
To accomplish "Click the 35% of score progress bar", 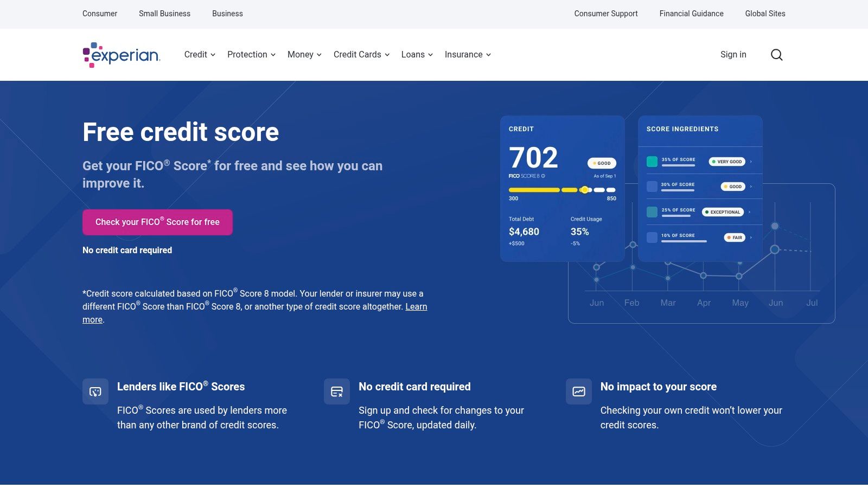I will 678,165.
